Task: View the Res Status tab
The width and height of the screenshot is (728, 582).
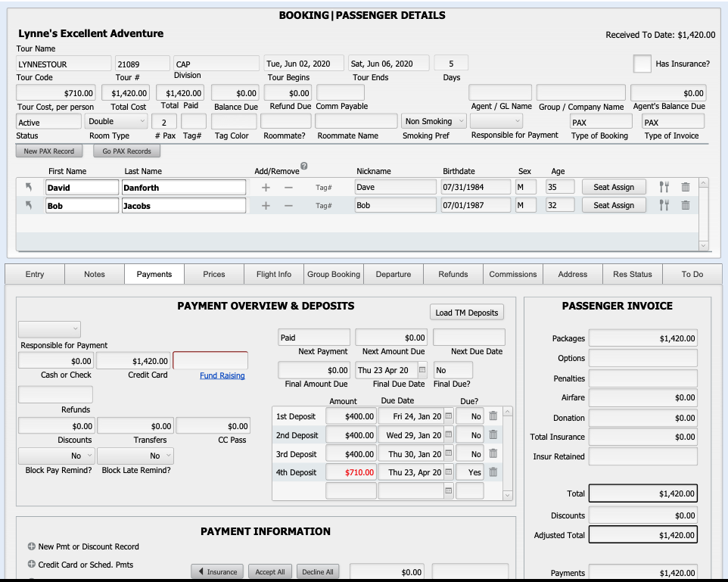Action: tap(633, 274)
